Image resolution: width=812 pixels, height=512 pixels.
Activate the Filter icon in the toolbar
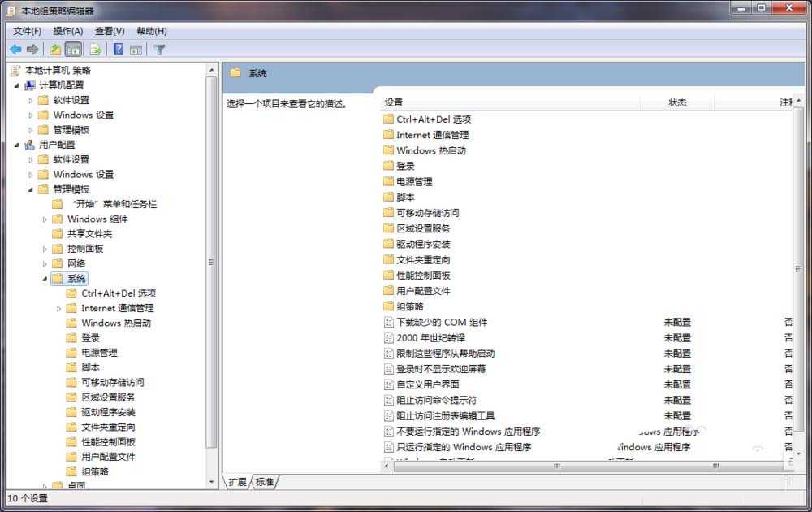(160, 49)
